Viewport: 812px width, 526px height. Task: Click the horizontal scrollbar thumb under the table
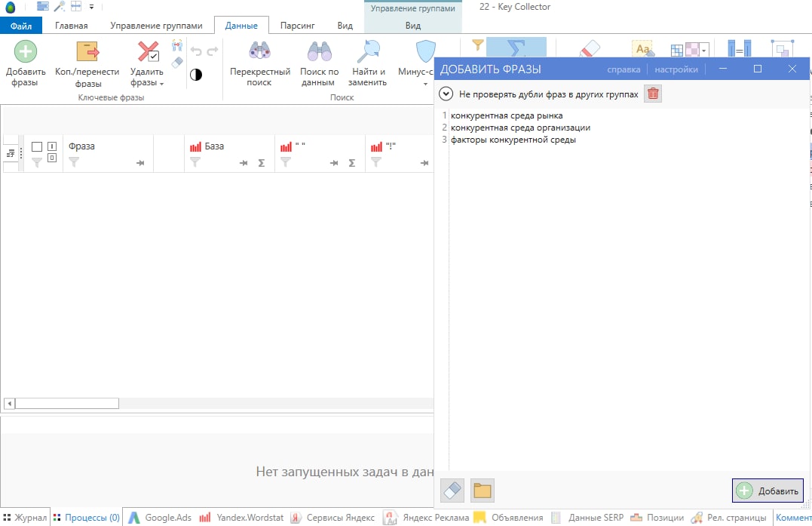click(67, 403)
